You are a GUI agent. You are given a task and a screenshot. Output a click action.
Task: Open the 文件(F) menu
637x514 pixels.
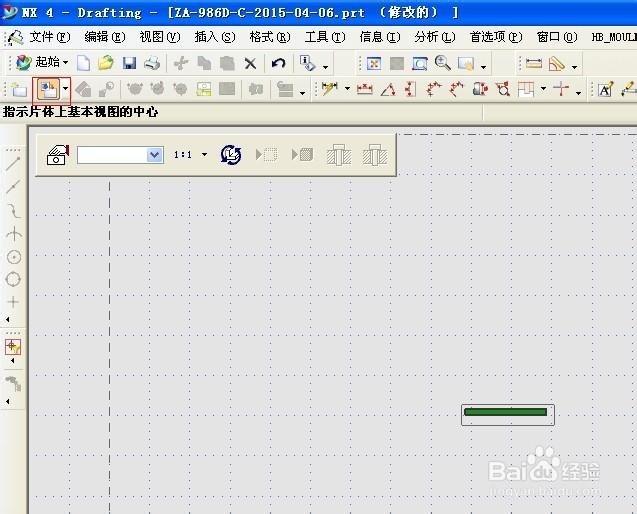tap(50, 37)
